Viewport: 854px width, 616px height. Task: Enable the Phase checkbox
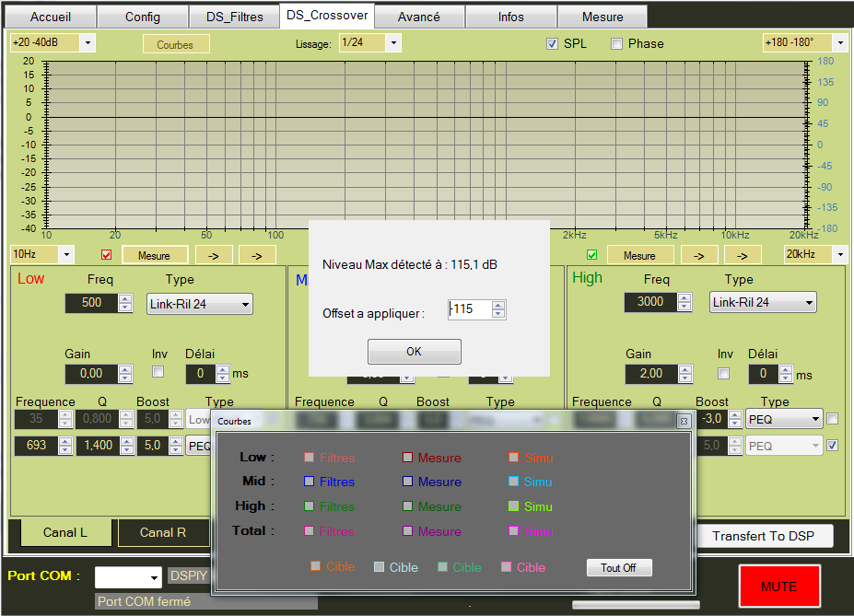coord(616,43)
